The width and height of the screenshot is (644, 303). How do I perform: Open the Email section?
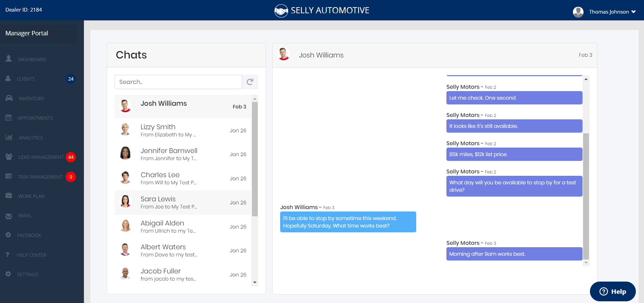pos(25,216)
